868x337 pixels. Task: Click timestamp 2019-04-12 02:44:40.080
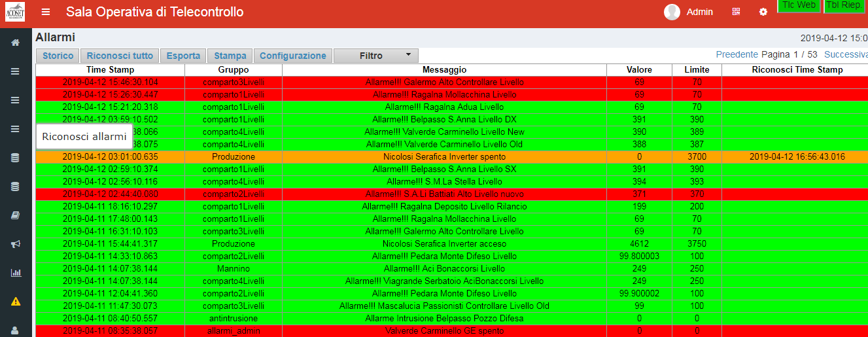click(110, 194)
